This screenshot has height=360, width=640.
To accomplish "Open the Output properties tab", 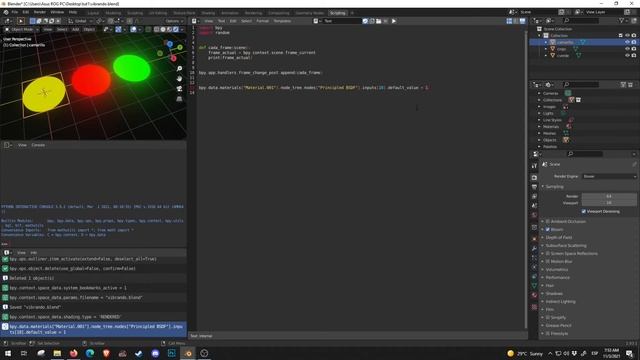I will tap(534, 187).
